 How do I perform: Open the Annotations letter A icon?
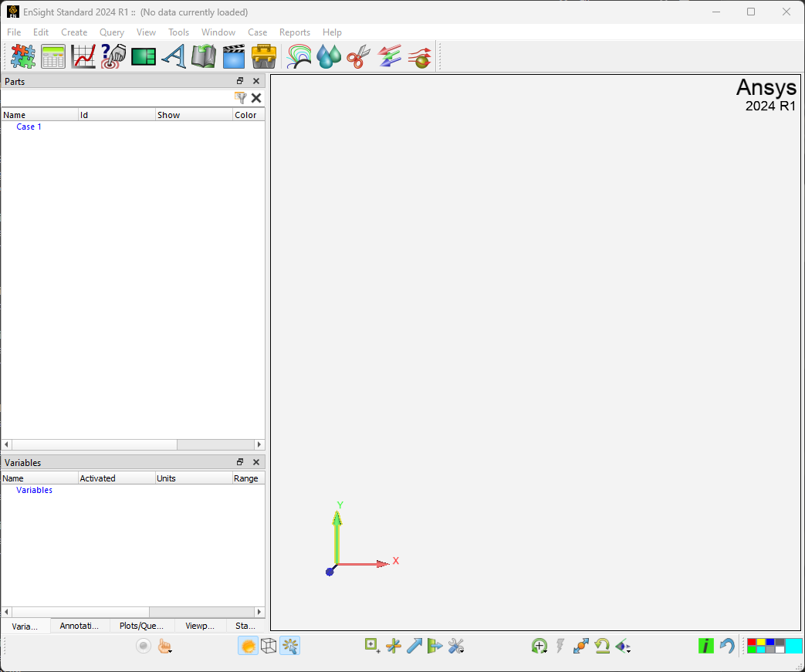[174, 56]
